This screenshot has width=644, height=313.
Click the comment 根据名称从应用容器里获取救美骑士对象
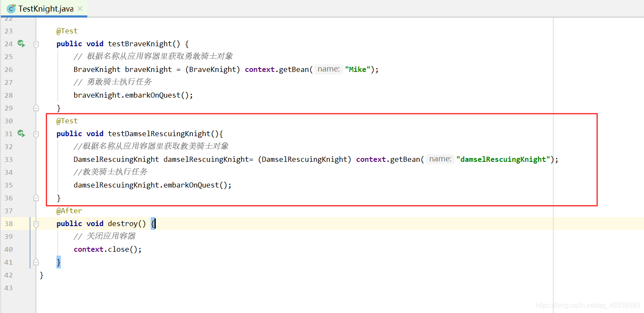point(151,146)
